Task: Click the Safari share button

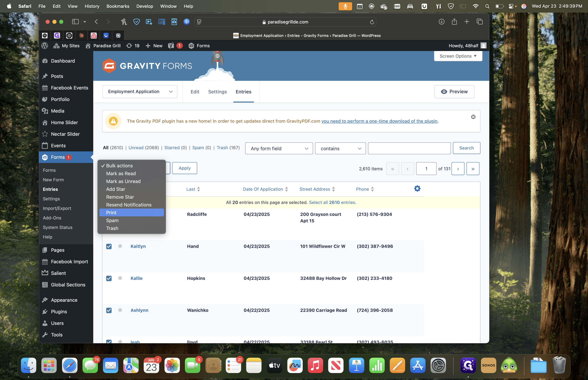Action: click(x=454, y=21)
